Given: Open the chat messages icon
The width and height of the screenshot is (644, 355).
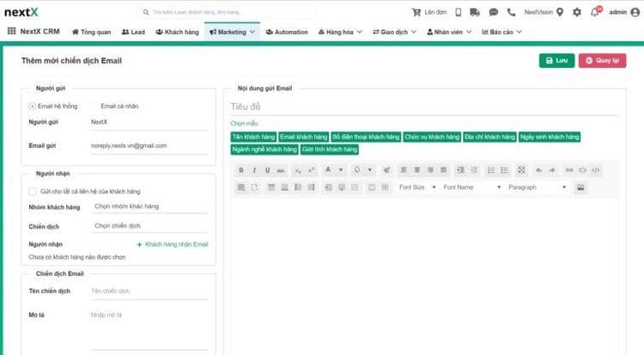Looking at the screenshot, I should coord(493,12).
